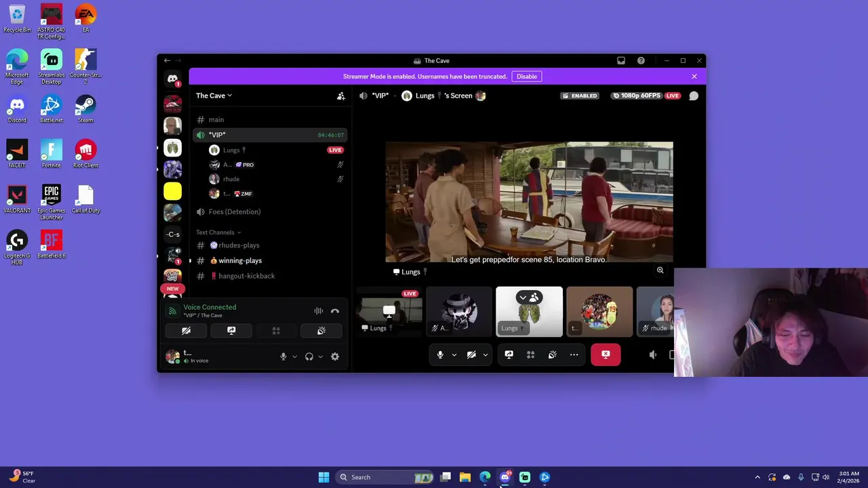868x488 pixels.
Task: Open Discord help question mark icon
Action: (x=641, y=60)
